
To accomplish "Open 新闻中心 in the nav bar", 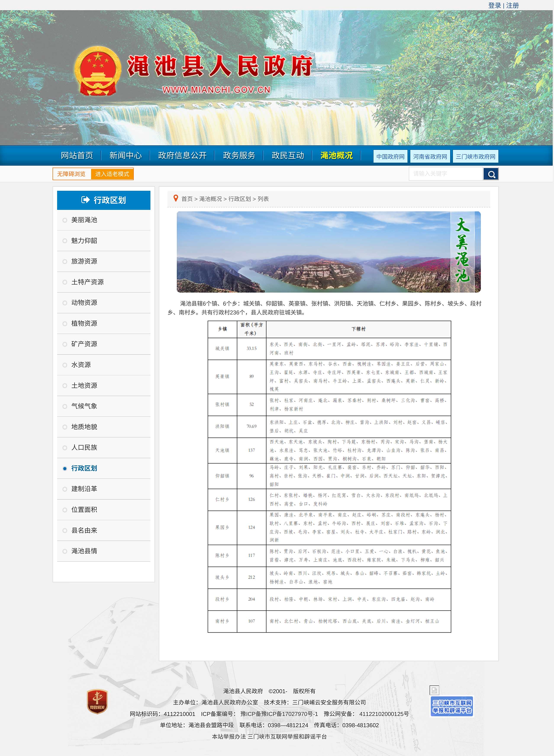I will click(x=126, y=155).
